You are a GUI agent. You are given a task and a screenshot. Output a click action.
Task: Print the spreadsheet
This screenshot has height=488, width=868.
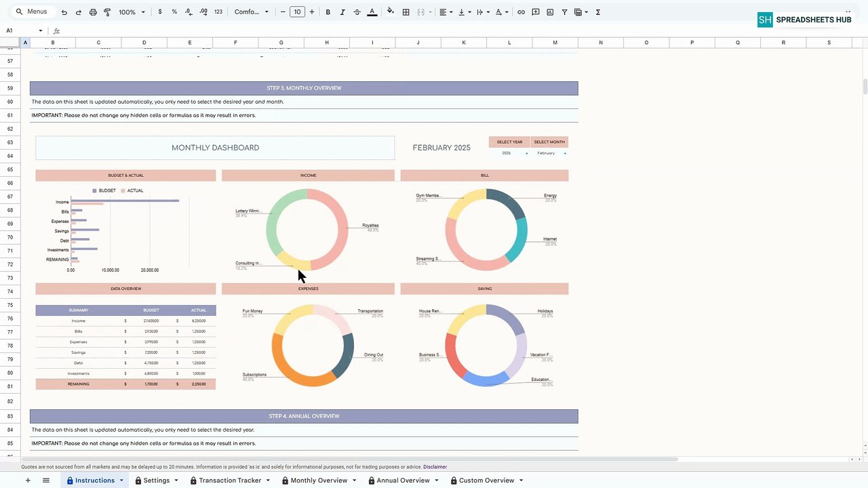[93, 12]
